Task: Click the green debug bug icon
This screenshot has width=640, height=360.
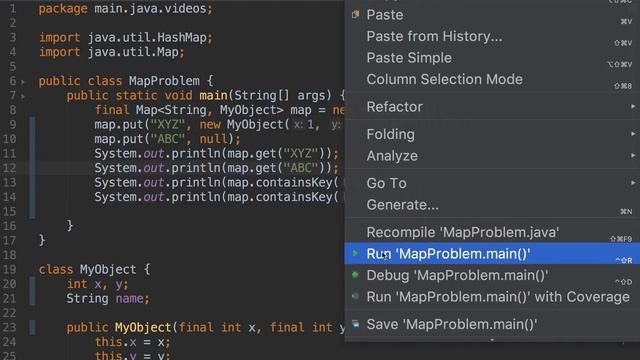Action: [x=355, y=275]
